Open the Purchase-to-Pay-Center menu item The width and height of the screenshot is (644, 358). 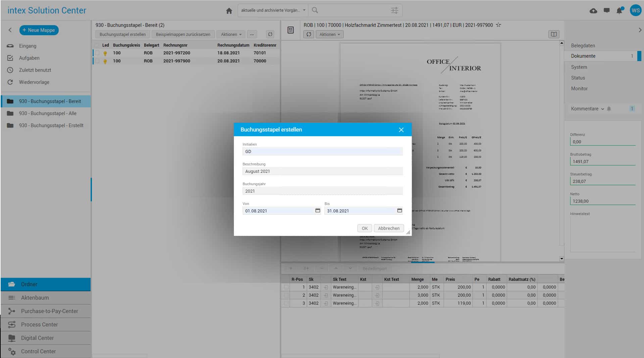click(x=49, y=311)
